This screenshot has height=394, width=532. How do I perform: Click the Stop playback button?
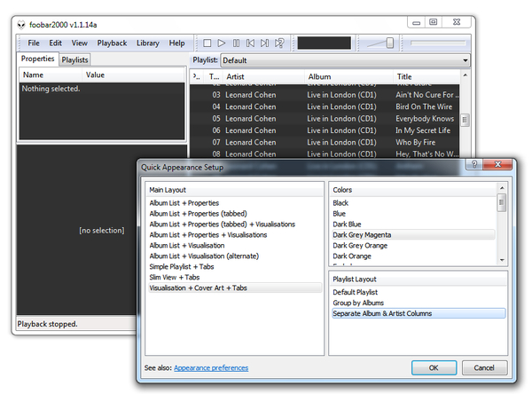[207, 43]
